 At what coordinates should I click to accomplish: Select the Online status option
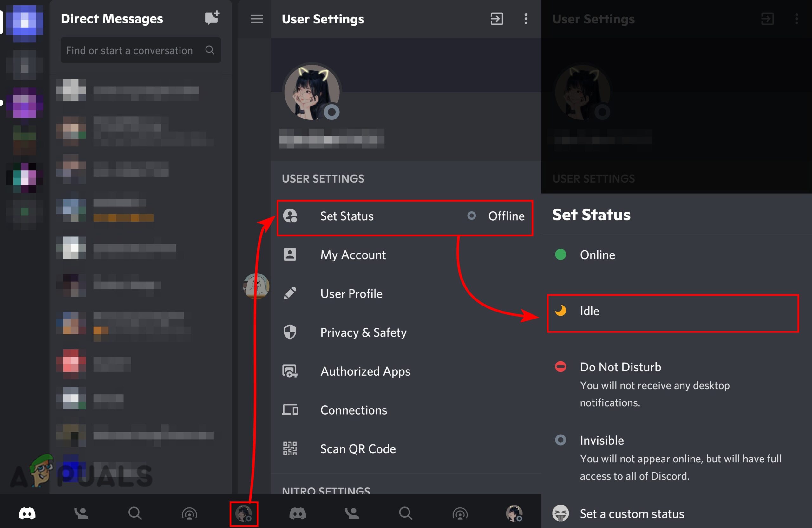[x=597, y=254]
